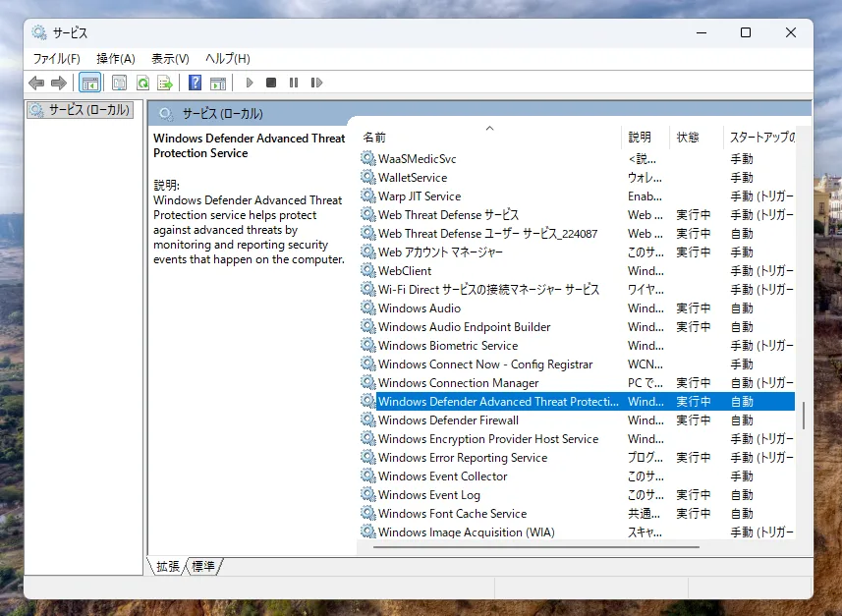This screenshot has height=616, width=842.
Task: Click the horizontal scrollbar of services list
Action: pos(536,547)
